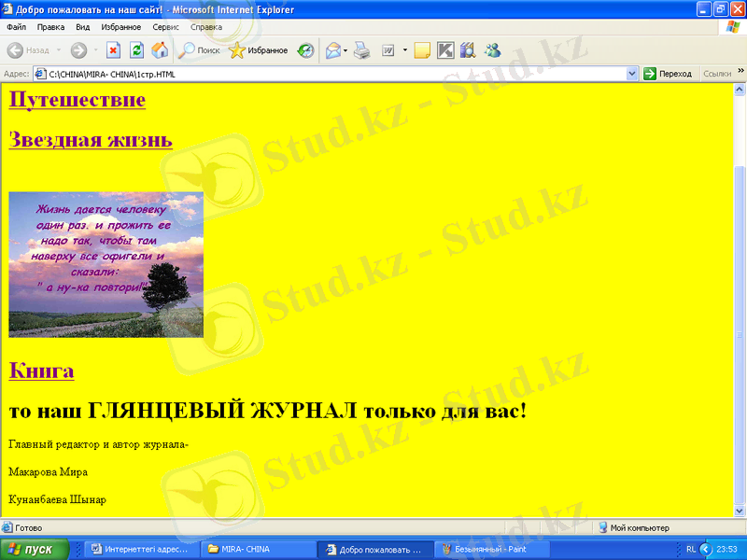Click tray left-arrow expand icon
This screenshot has height=560, width=747.
[x=705, y=549]
